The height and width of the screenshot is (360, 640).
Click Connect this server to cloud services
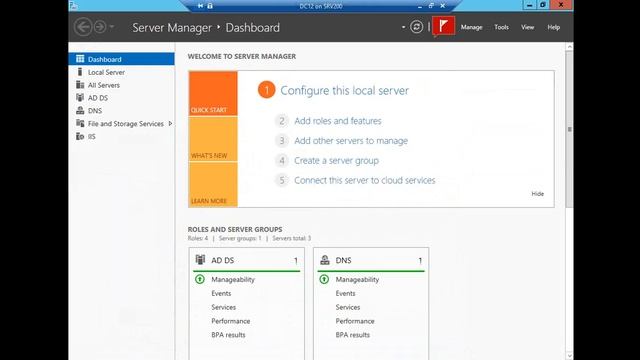pos(364,180)
